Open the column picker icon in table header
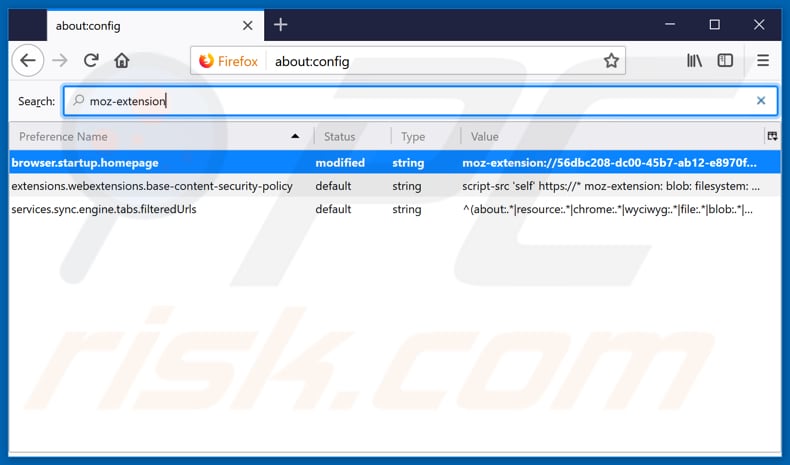 pyautogui.click(x=772, y=136)
